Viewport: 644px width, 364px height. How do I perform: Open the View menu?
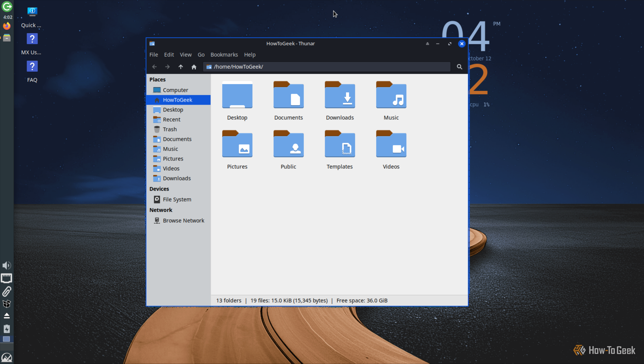pos(186,55)
